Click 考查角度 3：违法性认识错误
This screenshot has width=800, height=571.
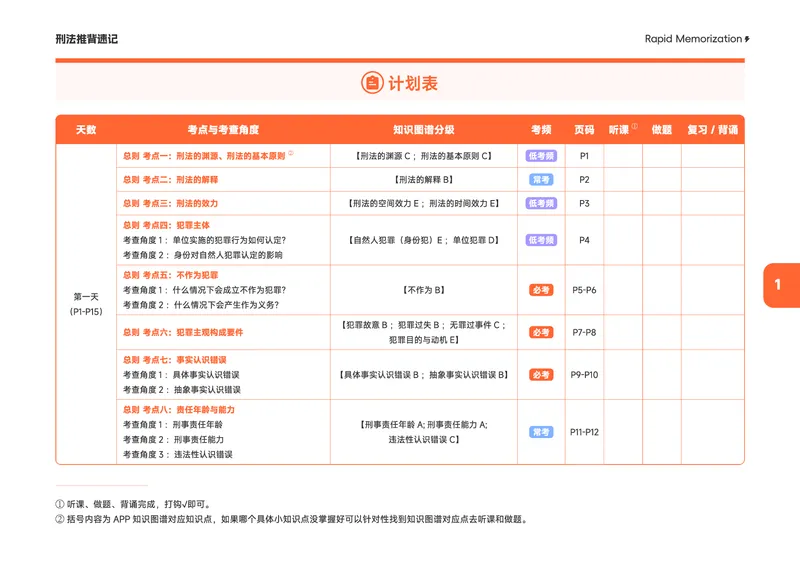click(x=178, y=455)
